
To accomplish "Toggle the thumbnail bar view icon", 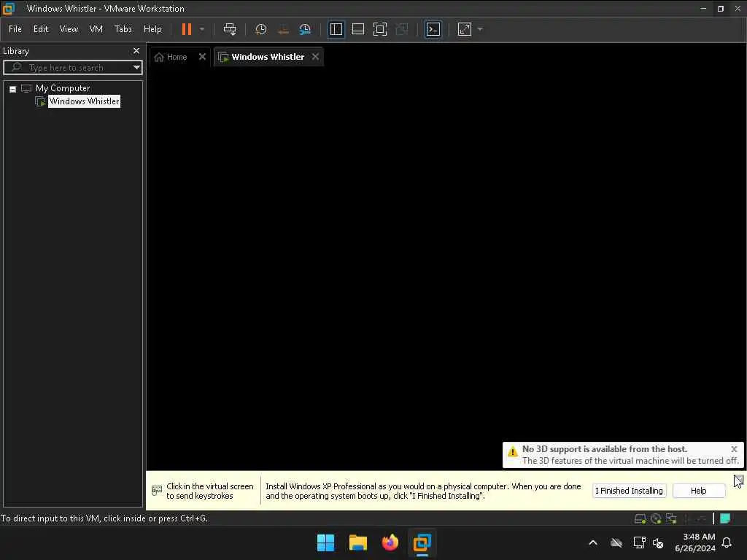I will pyautogui.click(x=357, y=29).
